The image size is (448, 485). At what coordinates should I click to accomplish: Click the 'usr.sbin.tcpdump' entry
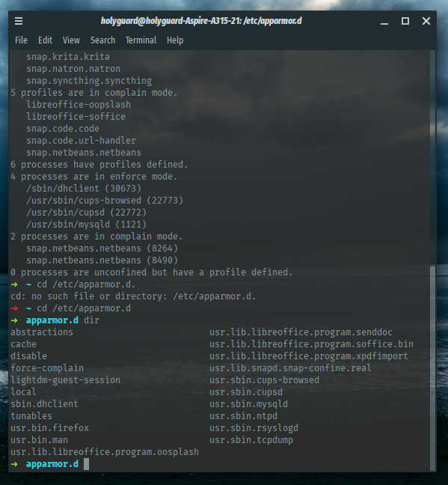[251, 440]
